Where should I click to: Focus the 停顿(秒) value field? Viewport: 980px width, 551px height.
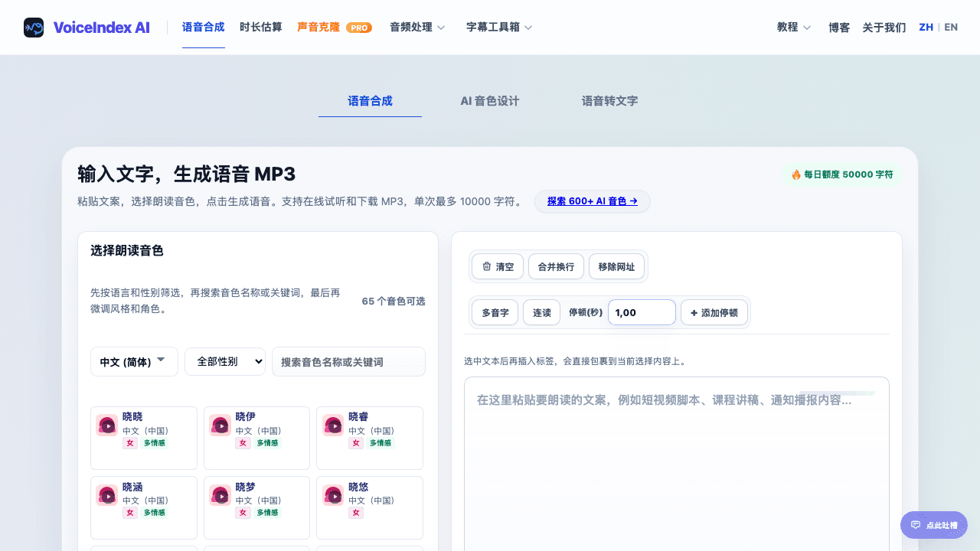[x=642, y=312]
